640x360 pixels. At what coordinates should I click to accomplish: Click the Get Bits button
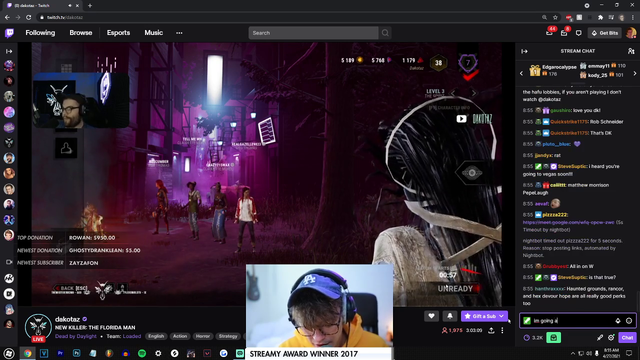[605, 33]
